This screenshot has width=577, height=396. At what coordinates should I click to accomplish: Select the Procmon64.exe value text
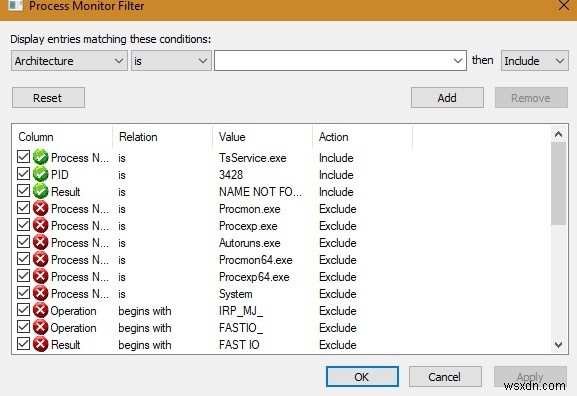[255, 260]
